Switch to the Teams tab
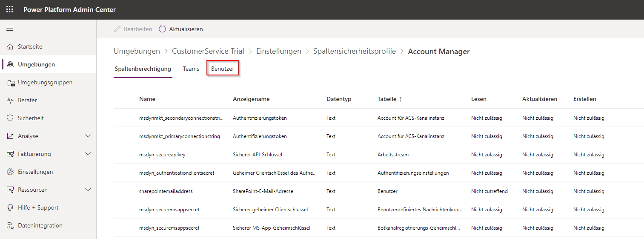 (x=191, y=69)
